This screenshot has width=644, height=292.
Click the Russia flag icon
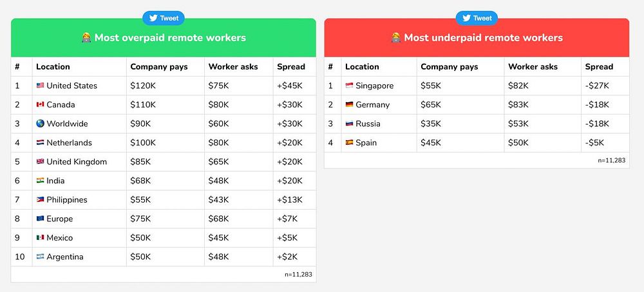pyautogui.click(x=349, y=123)
